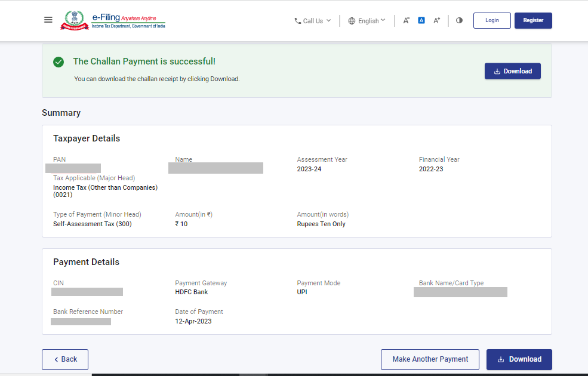Click the Login button
This screenshot has height=376, width=588.
[492, 20]
